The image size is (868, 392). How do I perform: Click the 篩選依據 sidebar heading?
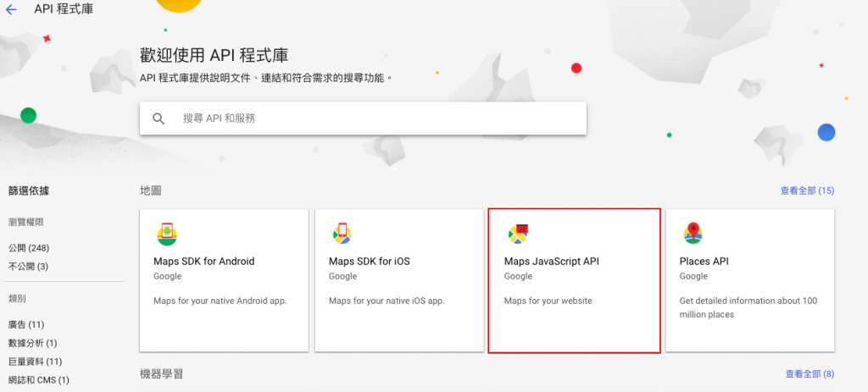(29, 191)
